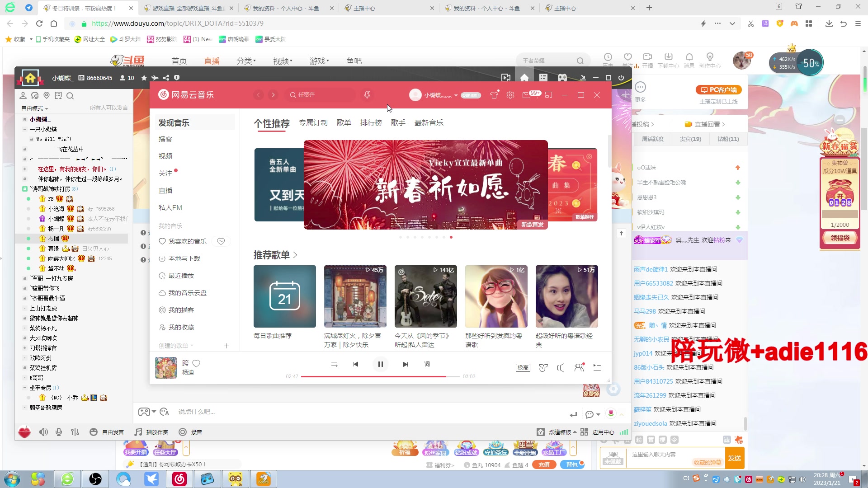
Task: Skip to the previous track
Action: coord(356,364)
